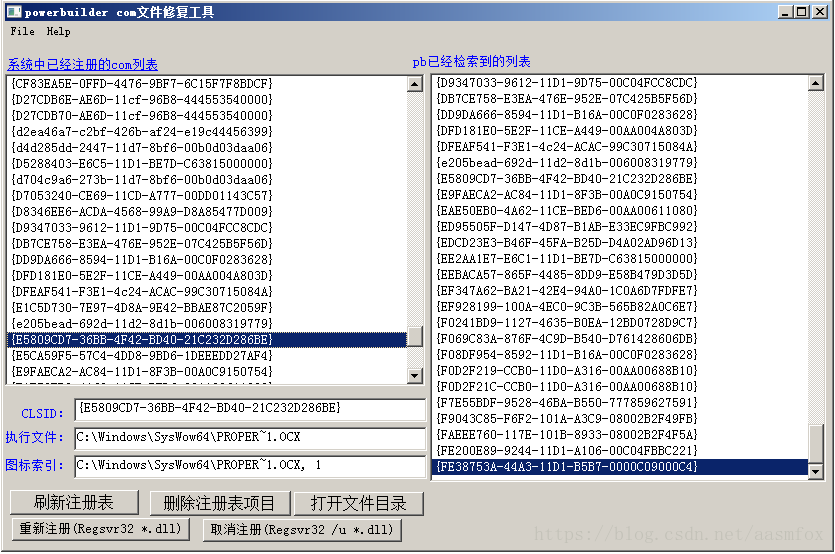Select {EAE50EB0-4A62-11CE-BED6-00AA00611080} in right list
835x554 pixels.
click(620, 210)
